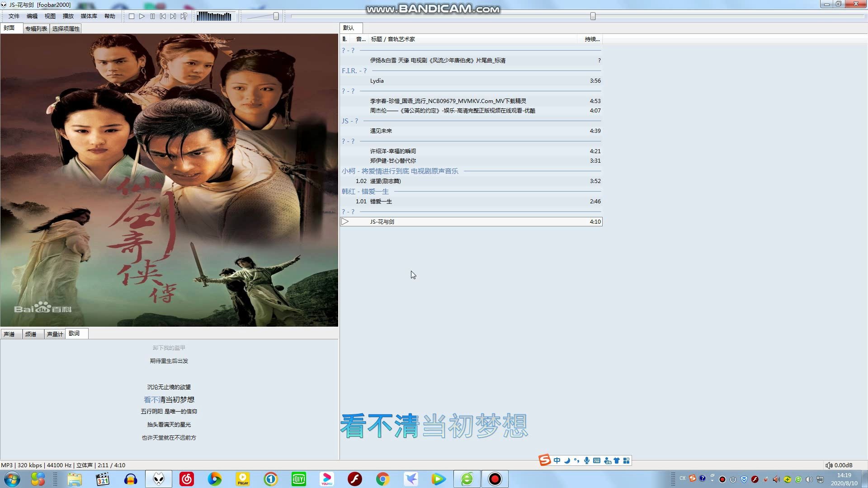Play a random track with toolbar icon
This screenshot has width=868, height=488.
point(184,16)
